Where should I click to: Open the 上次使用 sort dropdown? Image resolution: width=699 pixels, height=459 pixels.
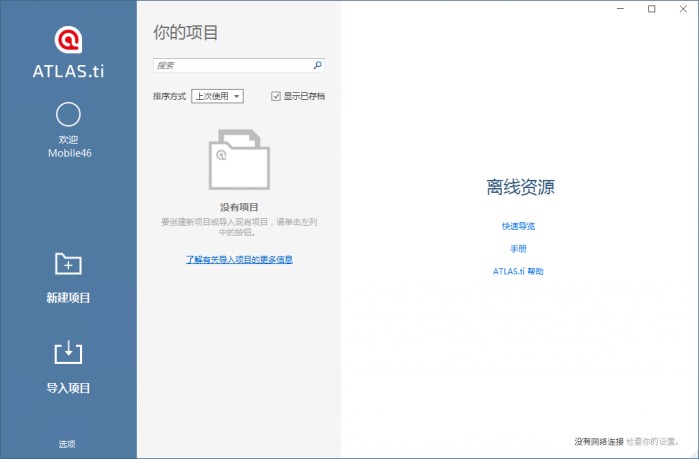click(217, 96)
